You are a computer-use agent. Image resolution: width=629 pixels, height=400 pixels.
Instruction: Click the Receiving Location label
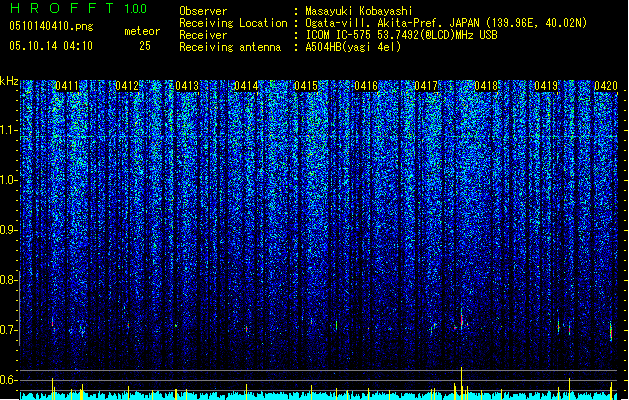tap(233, 23)
